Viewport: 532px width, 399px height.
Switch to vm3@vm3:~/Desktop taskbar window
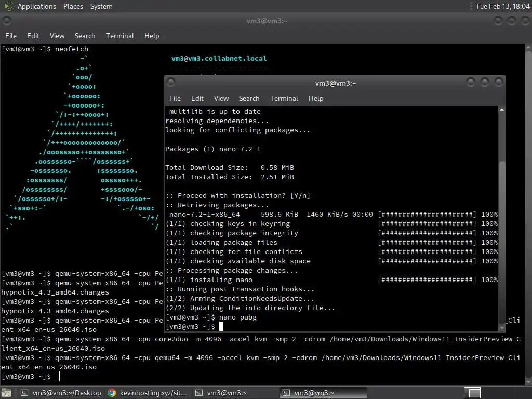pos(61,393)
